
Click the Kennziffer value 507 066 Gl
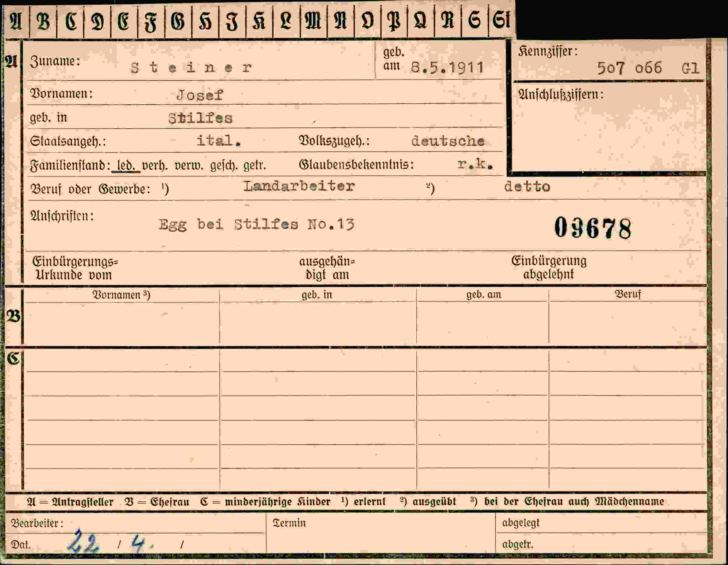648,68
